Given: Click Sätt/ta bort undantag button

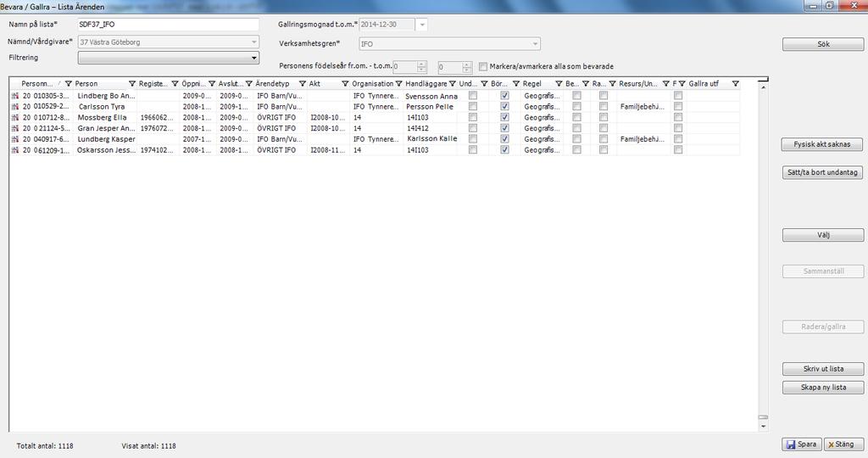Looking at the screenshot, I should click(822, 172).
